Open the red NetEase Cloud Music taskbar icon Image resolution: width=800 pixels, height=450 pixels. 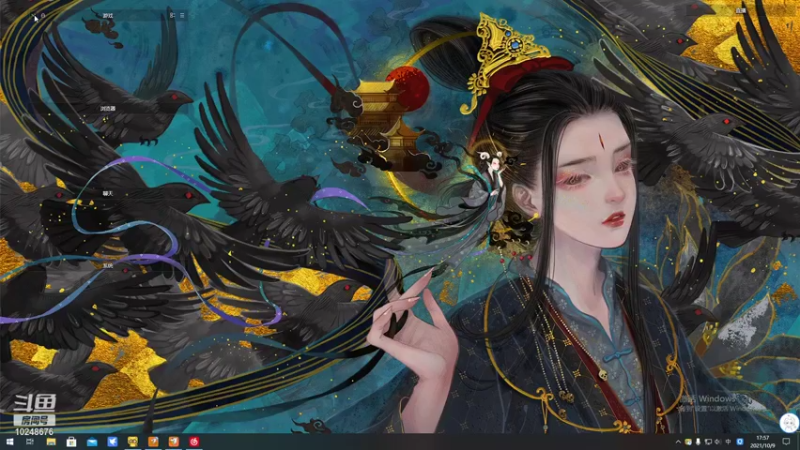[x=194, y=442]
